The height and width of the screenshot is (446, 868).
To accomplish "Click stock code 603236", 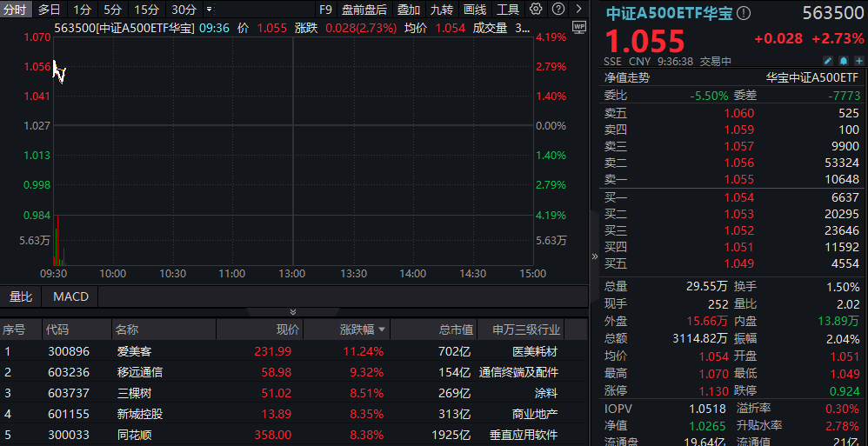I will tap(69, 372).
